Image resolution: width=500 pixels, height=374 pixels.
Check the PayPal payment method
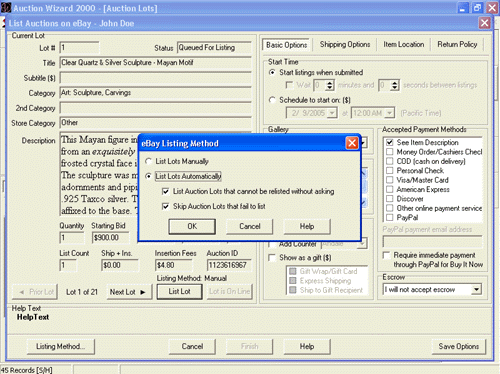(389, 218)
